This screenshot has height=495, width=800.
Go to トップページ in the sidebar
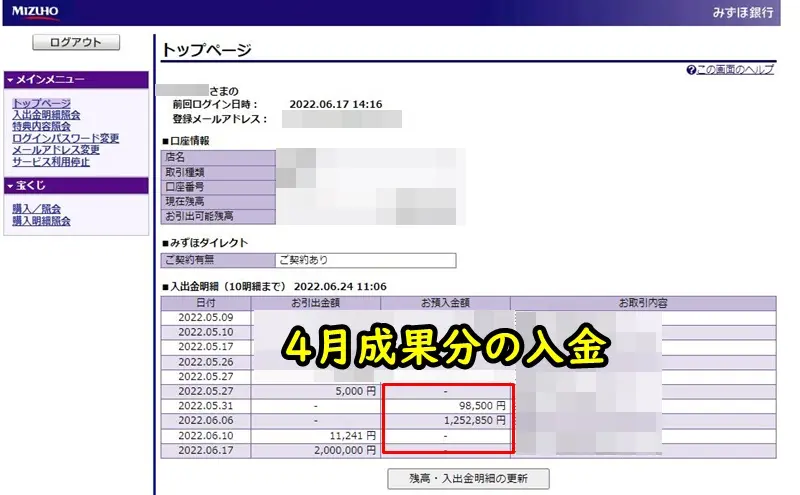[41, 103]
